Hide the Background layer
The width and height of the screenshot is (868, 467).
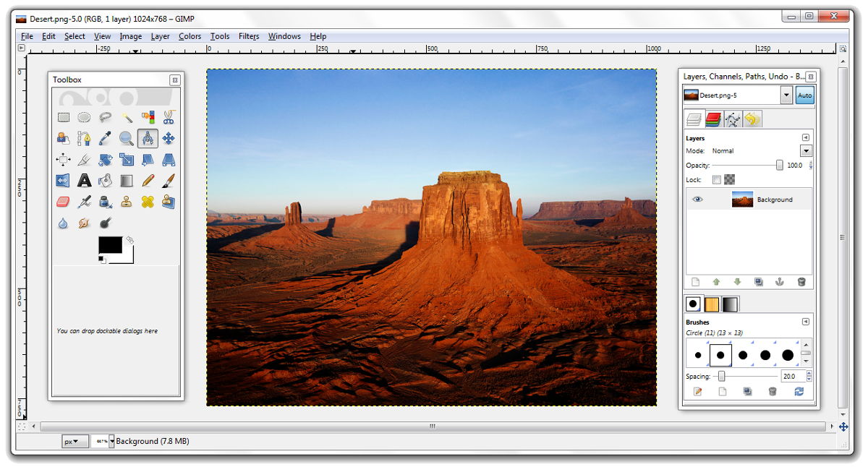coord(697,199)
